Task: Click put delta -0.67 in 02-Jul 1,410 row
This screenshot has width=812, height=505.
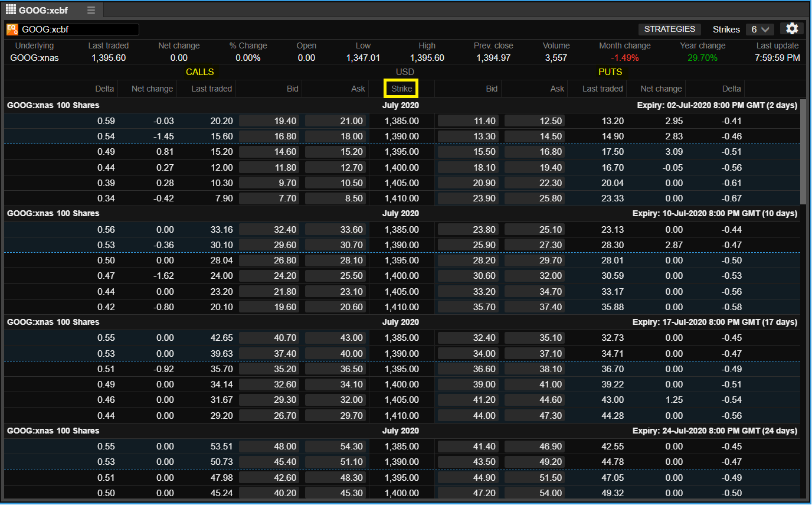Action: click(731, 198)
